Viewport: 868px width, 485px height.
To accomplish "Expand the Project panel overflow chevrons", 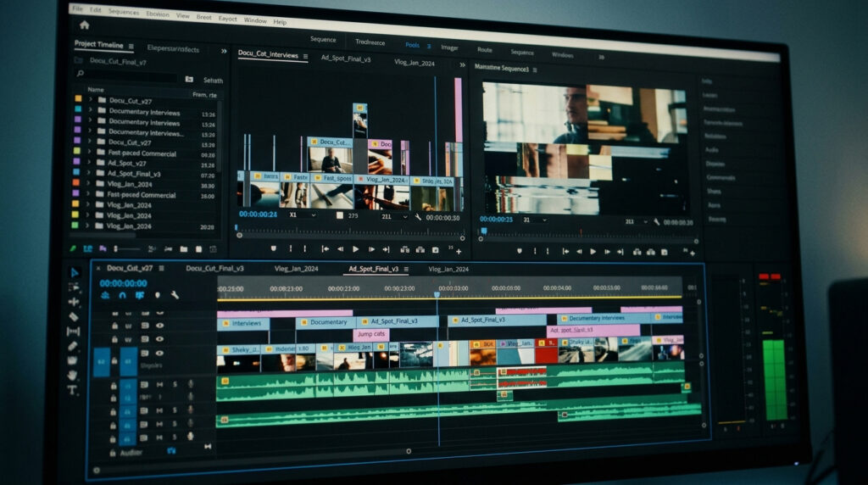I will 224,50.
